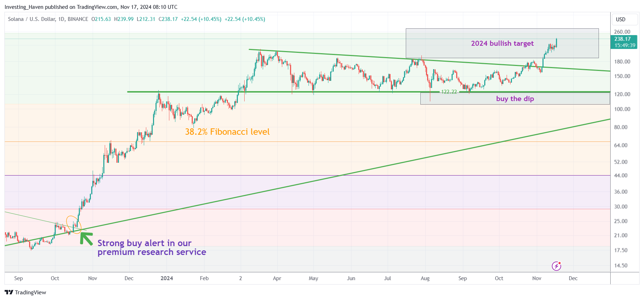Click the '2024 bullish target' label
This screenshot has height=300, width=644.
pyautogui.click(x=502, y=43)
